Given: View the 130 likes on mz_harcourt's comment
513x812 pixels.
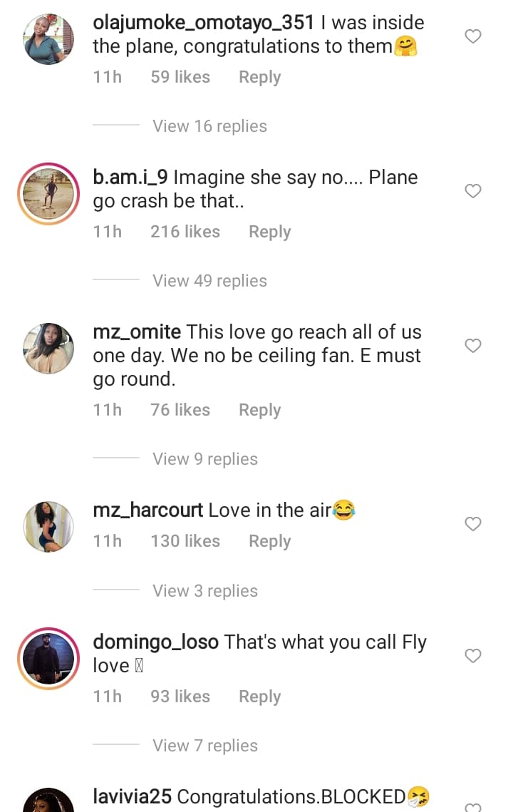Looking at the screenshot, I should pyautogui.click(x=185, y=541).
